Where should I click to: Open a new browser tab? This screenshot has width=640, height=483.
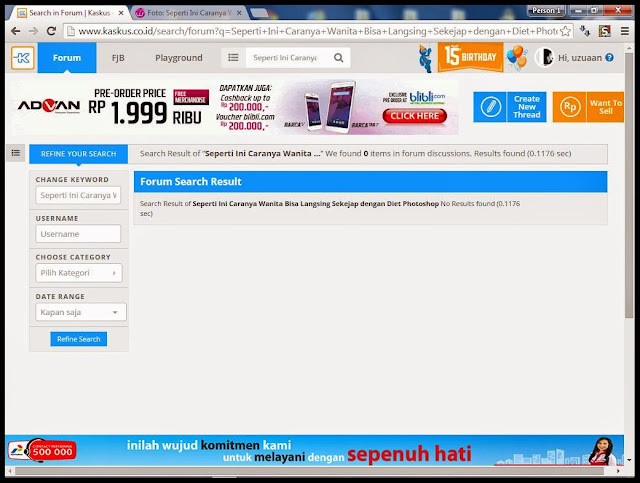pyautogui.click(x=260, y=13)
